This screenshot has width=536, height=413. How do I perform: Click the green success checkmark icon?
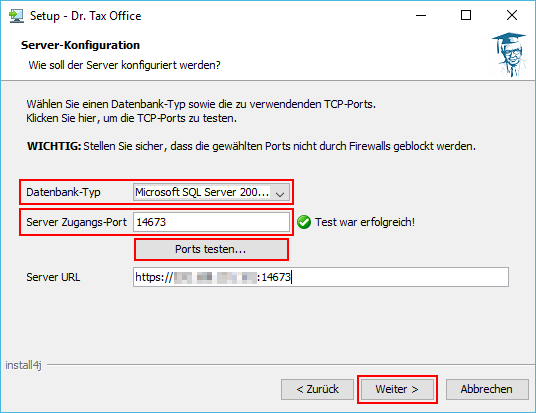point(304,222)
